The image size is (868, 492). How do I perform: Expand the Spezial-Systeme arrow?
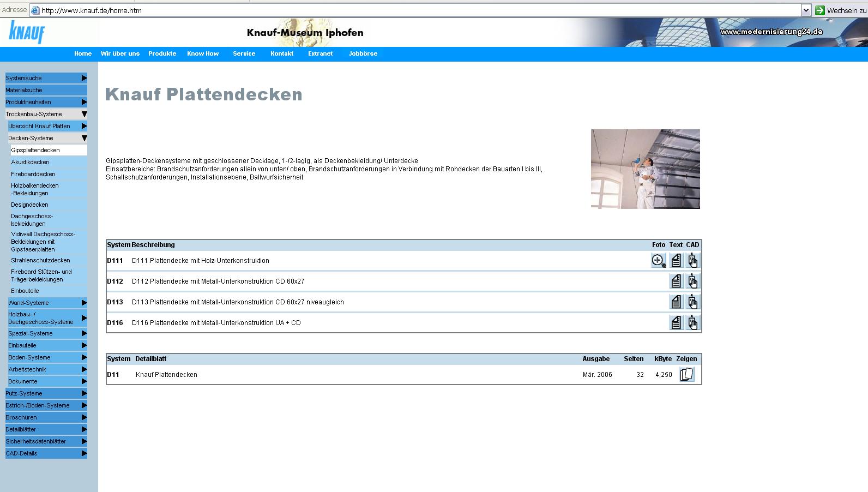pos(84,333)
